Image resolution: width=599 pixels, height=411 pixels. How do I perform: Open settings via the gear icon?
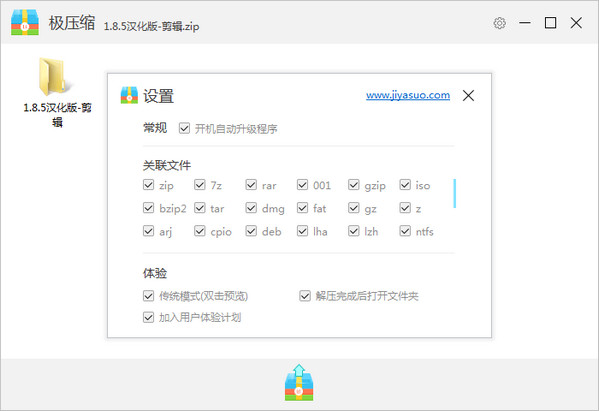[499, 23]
